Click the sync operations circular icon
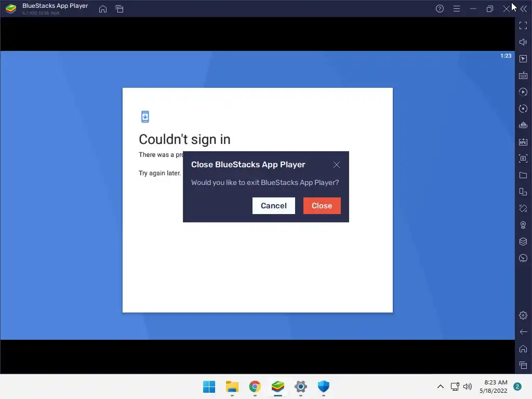 523,109
